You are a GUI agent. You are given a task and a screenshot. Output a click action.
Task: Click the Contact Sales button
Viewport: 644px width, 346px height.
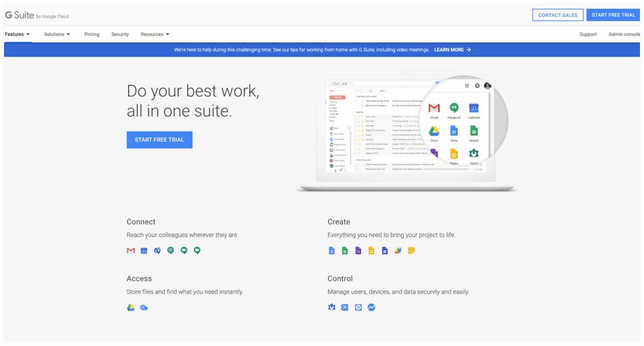click(x=558, y=15)
